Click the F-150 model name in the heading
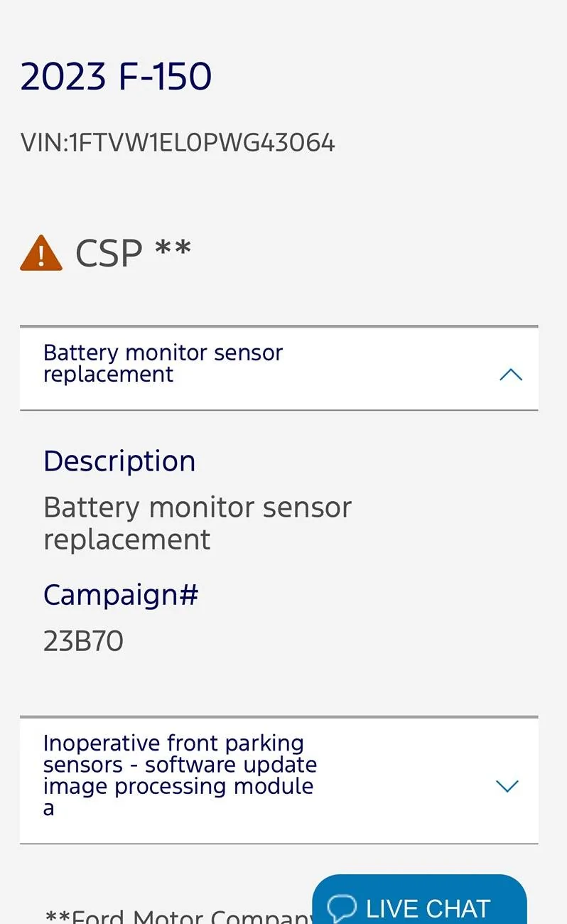 [165, 77]
